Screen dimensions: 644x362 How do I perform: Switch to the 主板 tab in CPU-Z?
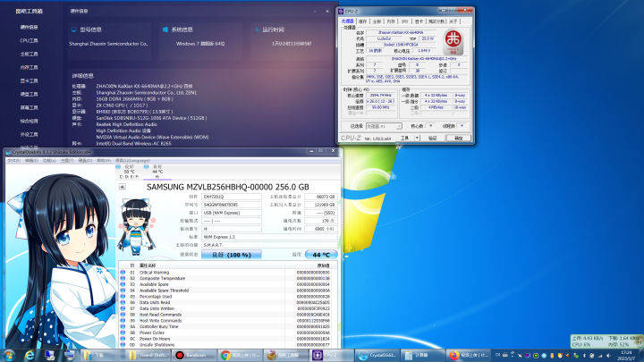pos(377,21)
